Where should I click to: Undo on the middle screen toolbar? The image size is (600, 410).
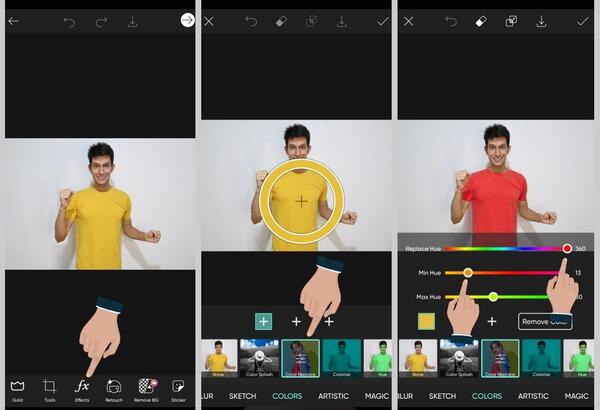[x=251, y=21]
